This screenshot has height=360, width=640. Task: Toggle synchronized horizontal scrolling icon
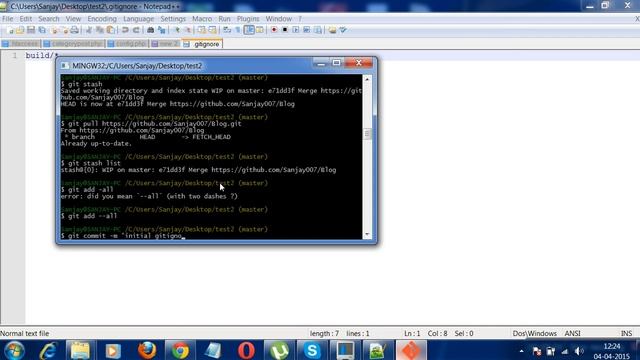click(x=212, y=30)
